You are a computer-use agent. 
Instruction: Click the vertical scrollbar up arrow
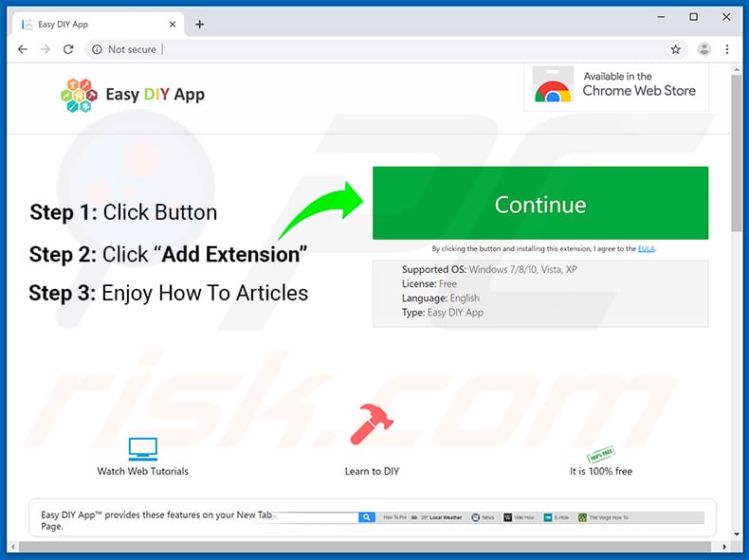[x=737, y=70]
